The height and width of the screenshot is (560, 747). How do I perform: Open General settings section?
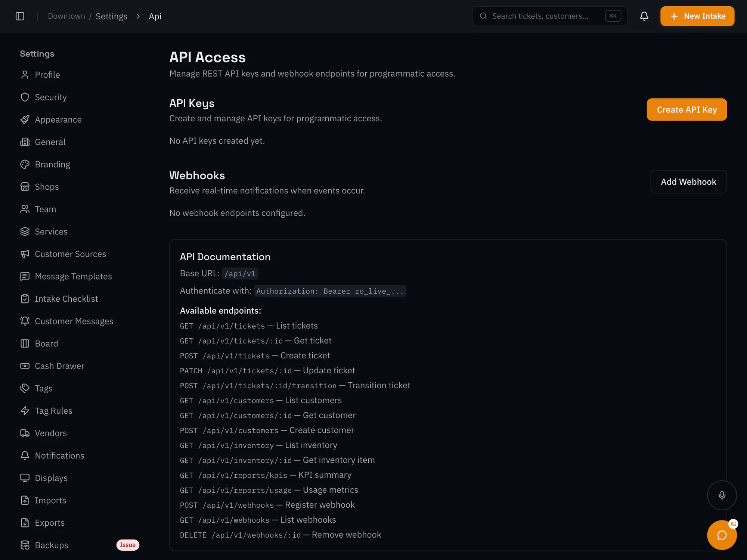click(80, 142)
